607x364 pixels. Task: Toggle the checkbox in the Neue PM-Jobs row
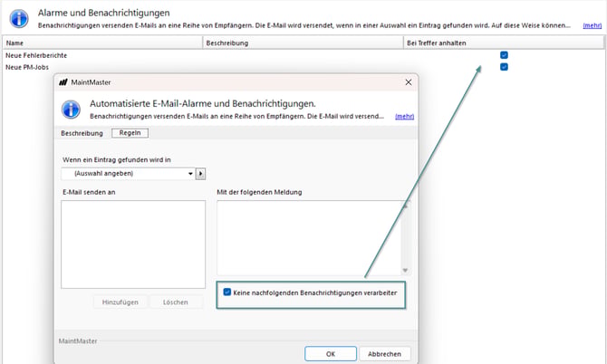coord(504,67)
